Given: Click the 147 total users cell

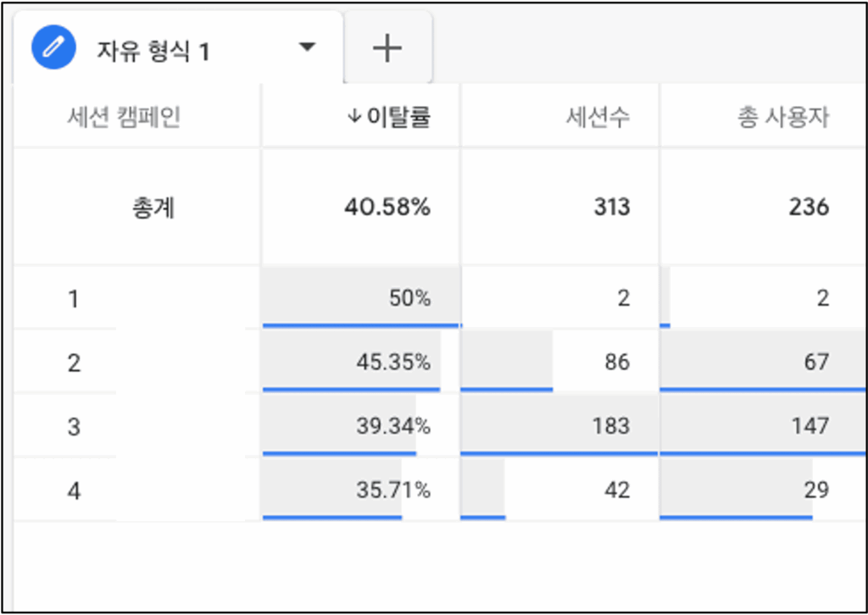Looking at the screenshot, I should 809,425.
